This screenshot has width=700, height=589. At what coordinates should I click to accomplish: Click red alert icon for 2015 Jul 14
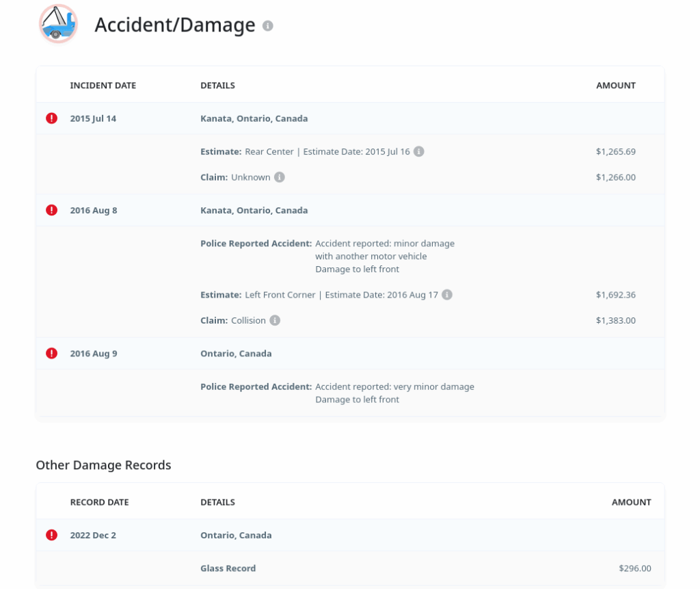click(x=51, y=118)
